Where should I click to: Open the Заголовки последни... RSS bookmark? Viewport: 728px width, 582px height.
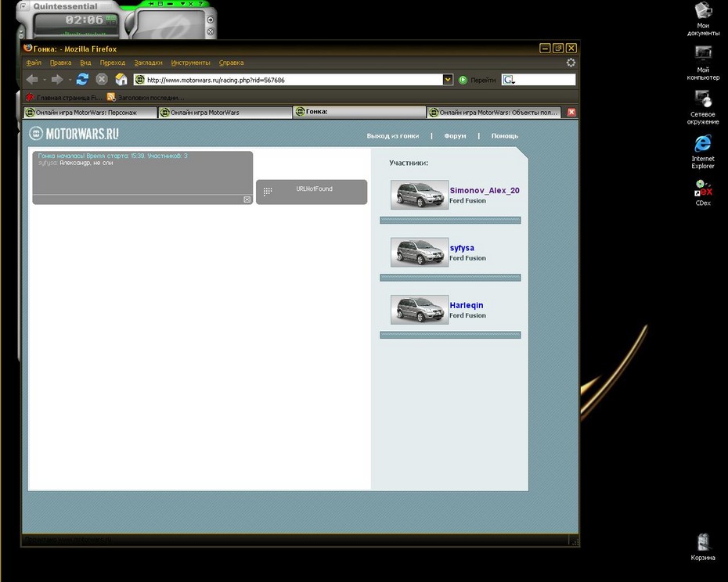(x=146, y=98)
